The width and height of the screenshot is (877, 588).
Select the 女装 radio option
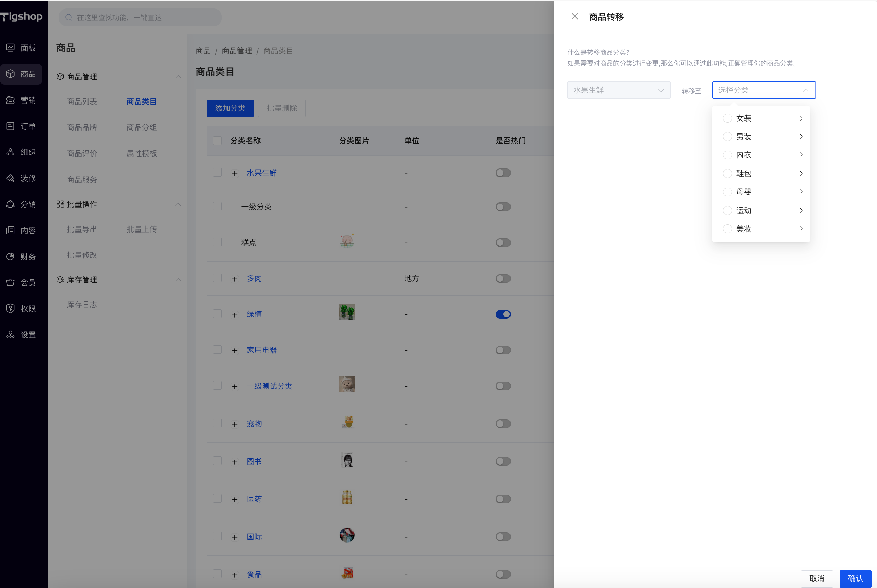727,118
